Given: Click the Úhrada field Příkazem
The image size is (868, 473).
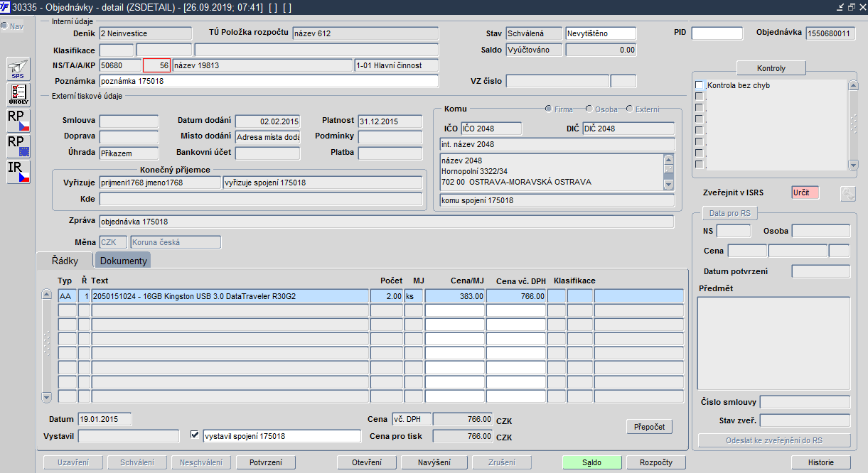Looking at the screenshot, I should tap(129, 153).
